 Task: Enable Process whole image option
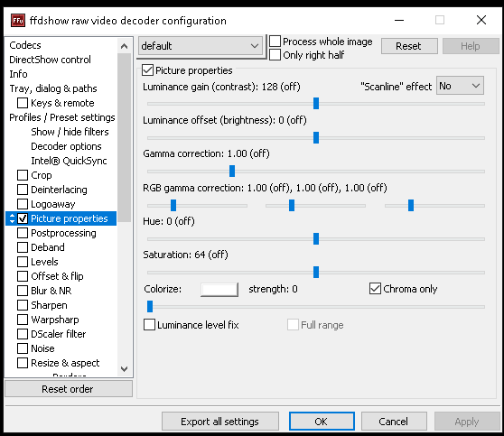pyautogui.click(x=275, y=42)
